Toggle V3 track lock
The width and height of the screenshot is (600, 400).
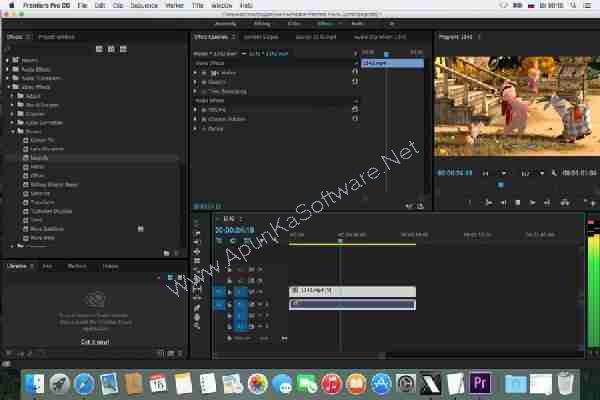[230, 269]
